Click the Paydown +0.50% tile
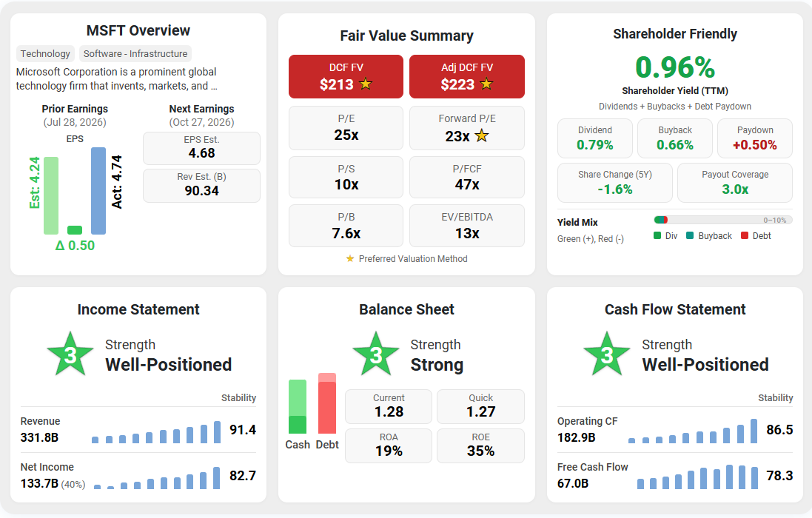Viewport: 812px width, 518px height. pyautogui.click(x=754, y=138)
